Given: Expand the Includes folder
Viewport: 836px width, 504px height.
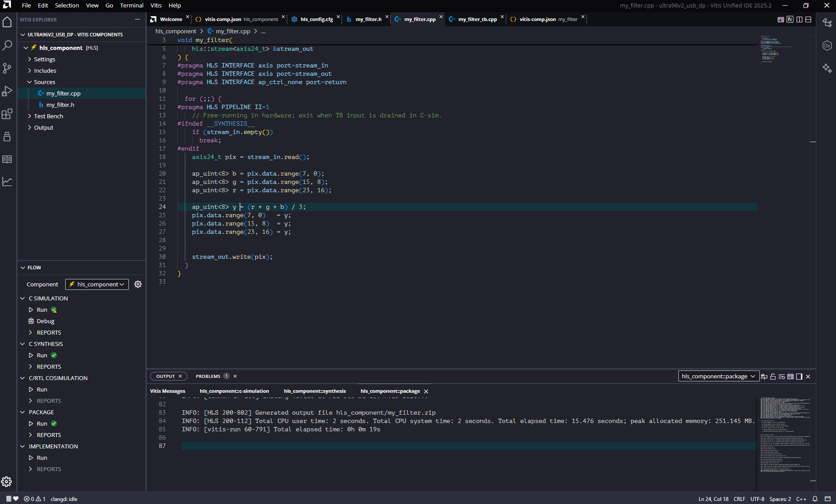Looking at the screenshot, I should point(29,70).
